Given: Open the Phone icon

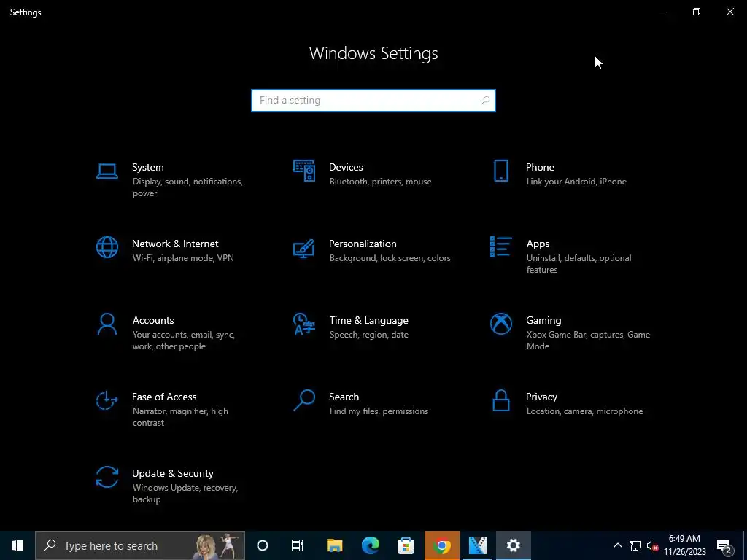Looking at the screenshot, I should coord(500,171).
